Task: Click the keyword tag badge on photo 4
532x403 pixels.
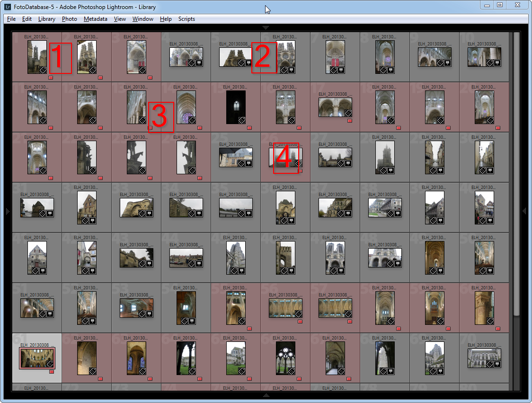Action: (x=192, y=63)
